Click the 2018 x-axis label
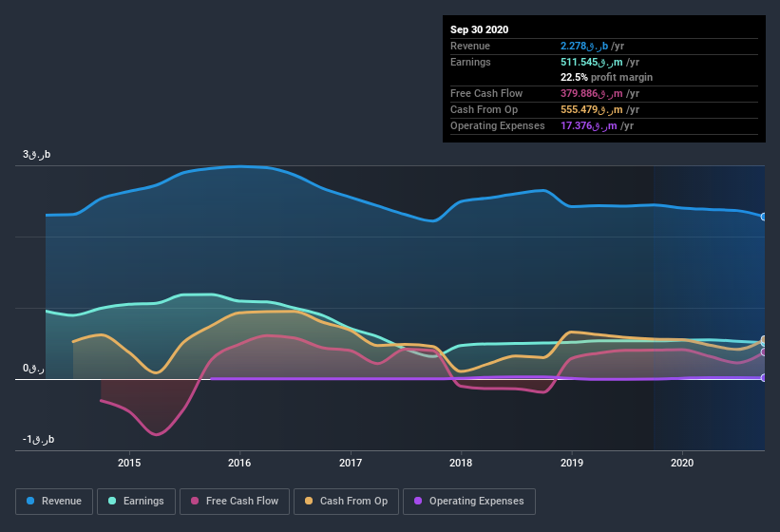Image resolution: width=780 pixels, height=532 pixels. 461,463
